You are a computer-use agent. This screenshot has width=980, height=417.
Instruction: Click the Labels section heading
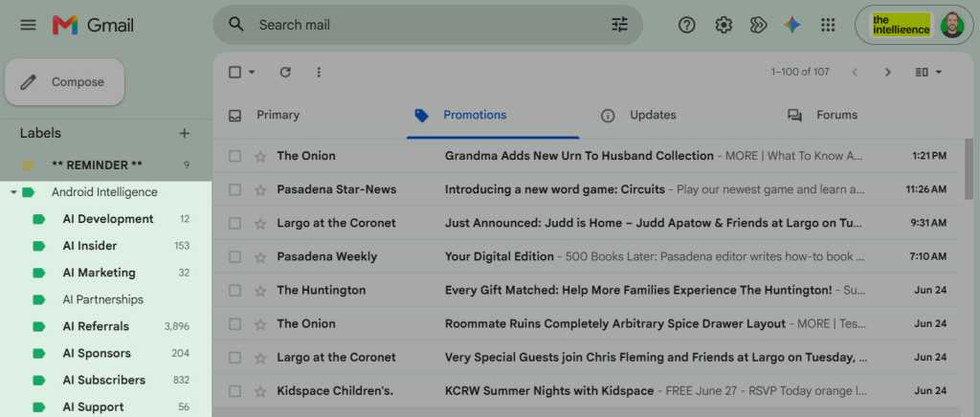click(40, 133)
